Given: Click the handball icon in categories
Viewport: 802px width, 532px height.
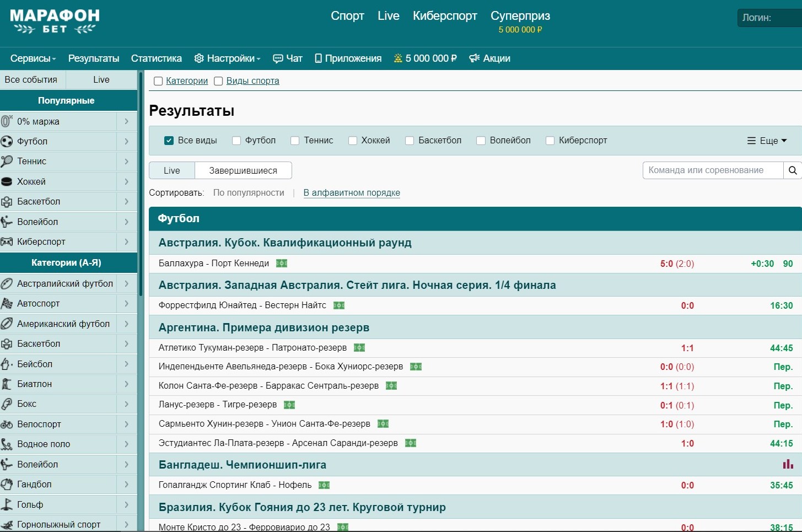Looking at the screenshot, I should 7,484.
